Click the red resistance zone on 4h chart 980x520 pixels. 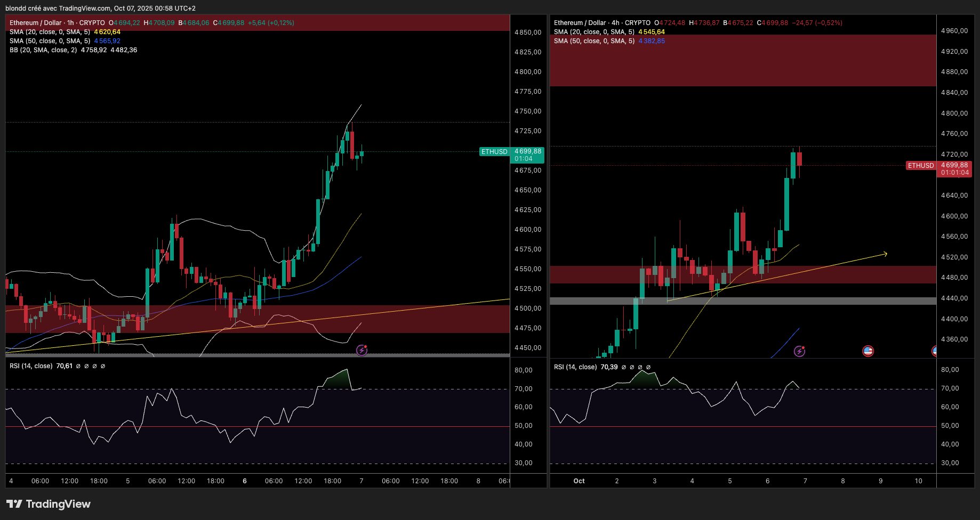point(743,60)
